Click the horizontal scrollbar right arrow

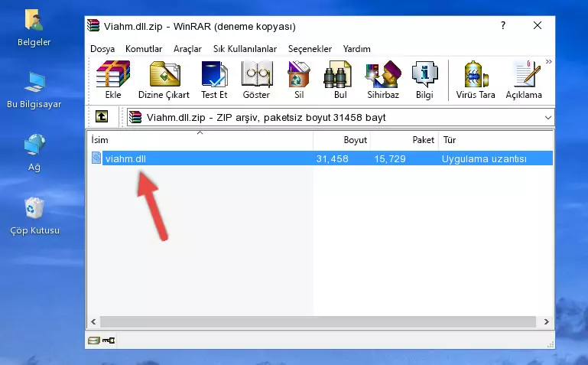tap(547, 321)
